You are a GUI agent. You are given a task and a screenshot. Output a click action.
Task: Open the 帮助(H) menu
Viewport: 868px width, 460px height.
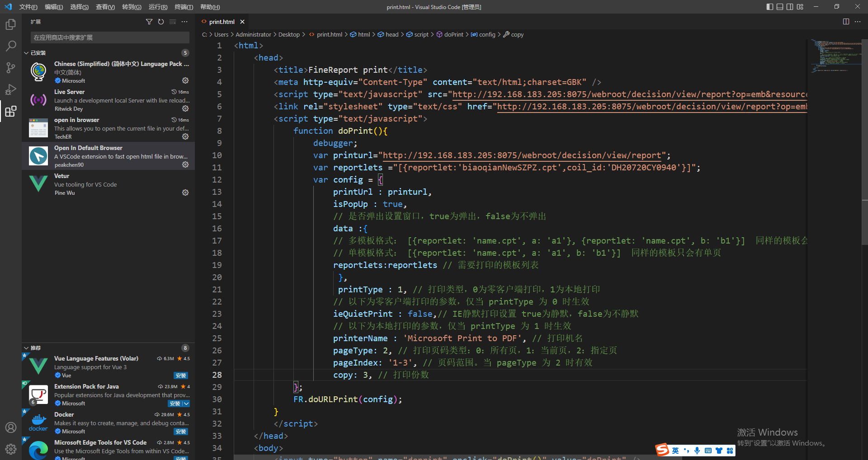[x=210, y=7]
